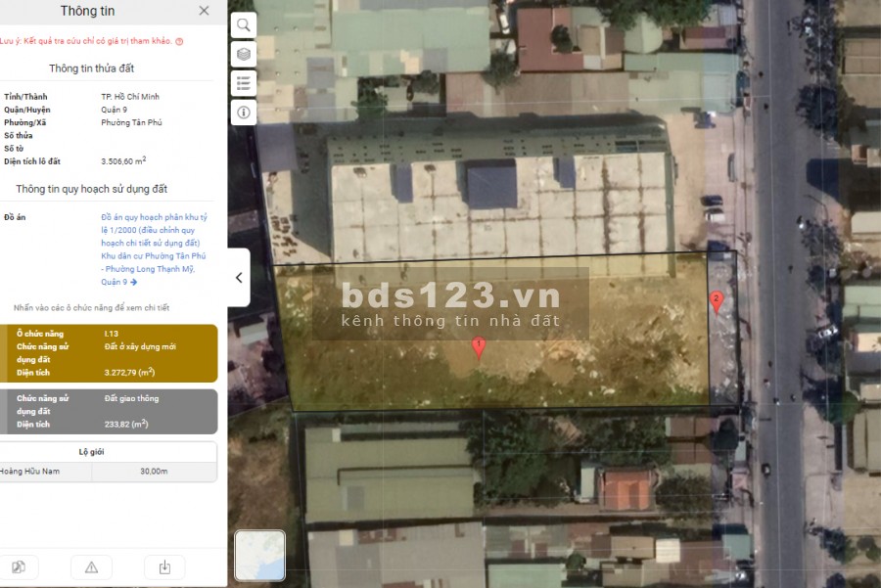Screen dimensions: 881x588
Task: Click the download icon at panel bottom
Action: (164, 567)
